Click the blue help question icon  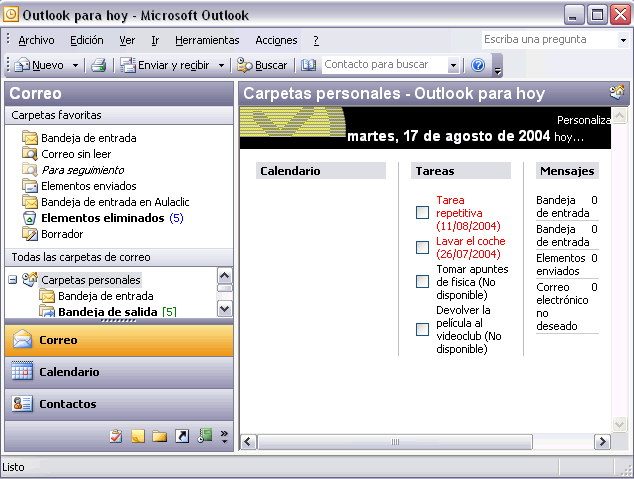coord(478,65)
